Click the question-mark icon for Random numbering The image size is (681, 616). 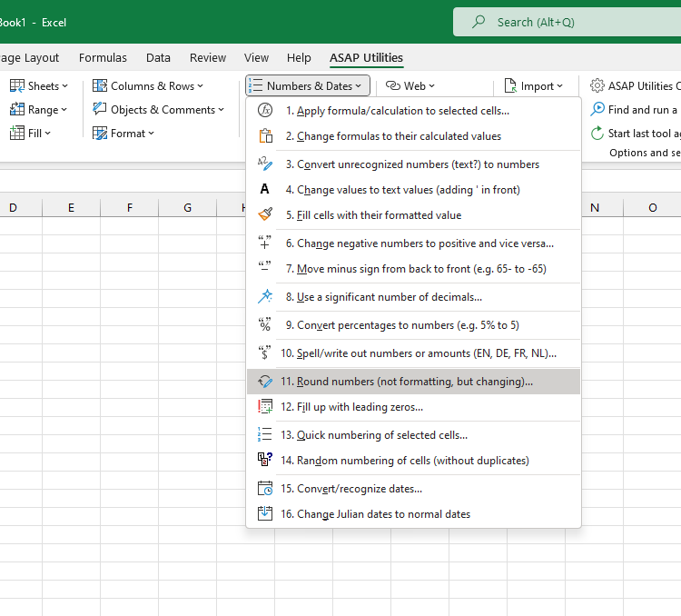[x=265, y=460]
